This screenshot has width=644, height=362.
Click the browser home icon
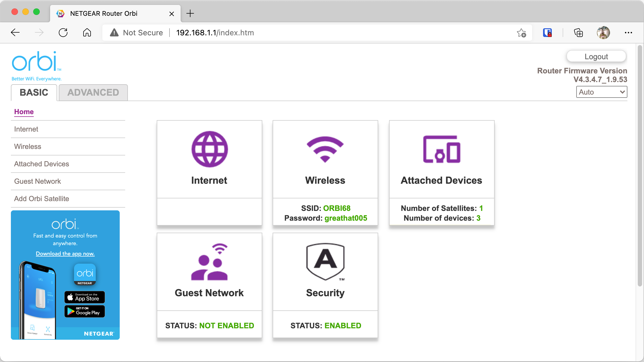[x=87, y=33]
